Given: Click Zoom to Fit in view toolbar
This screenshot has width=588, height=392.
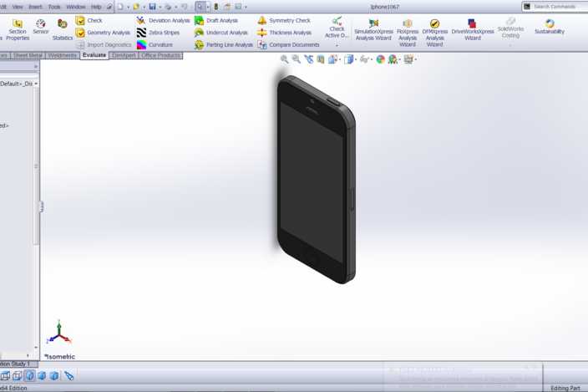Looking at the screenshot, I should 285,59.
